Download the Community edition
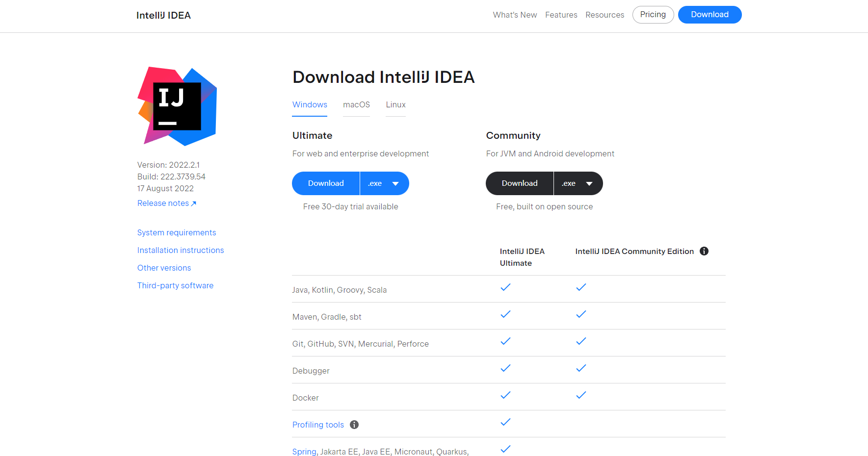Image resolution: width=868 pixels, height=456 pixels. pos(520,183)
